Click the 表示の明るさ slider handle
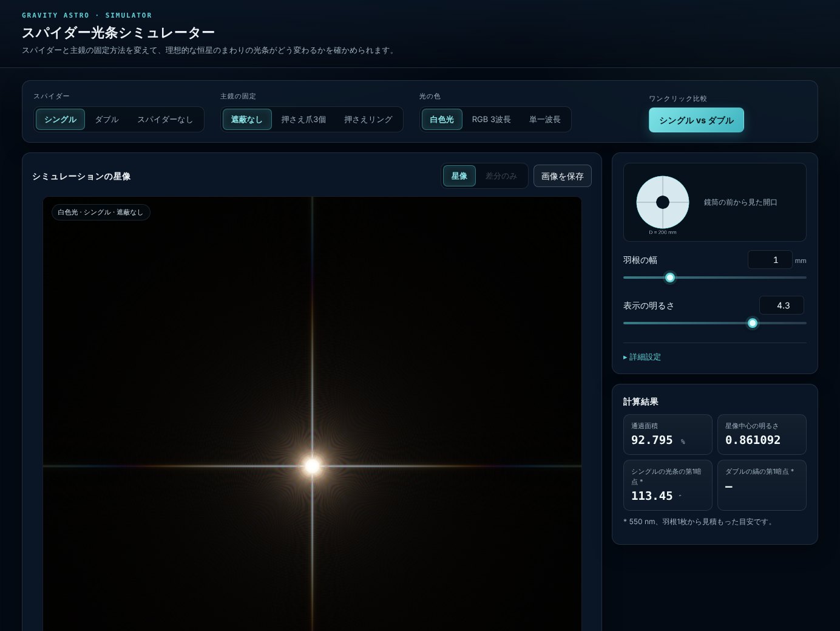The height and width of the screenshot is (631, 840). (753, 323)
